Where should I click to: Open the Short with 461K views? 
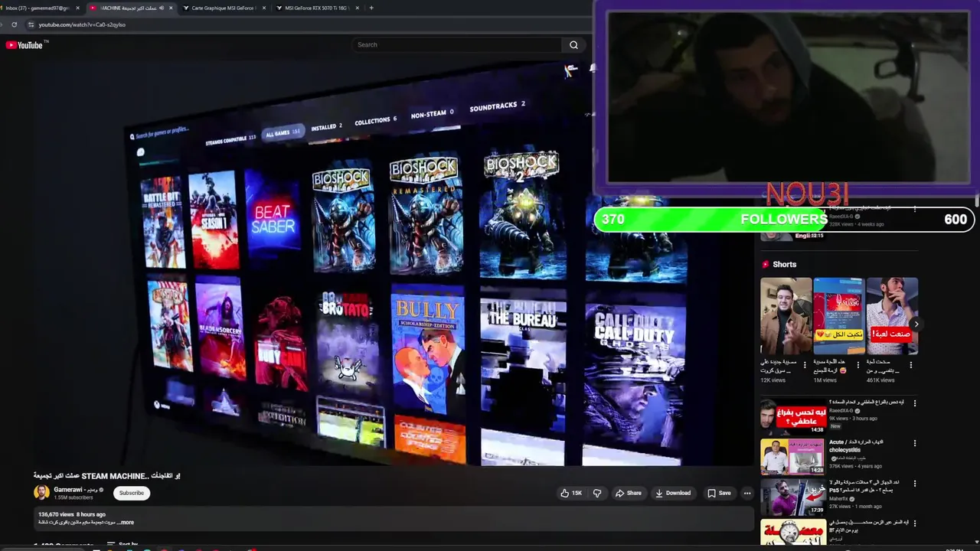(892, 316)
